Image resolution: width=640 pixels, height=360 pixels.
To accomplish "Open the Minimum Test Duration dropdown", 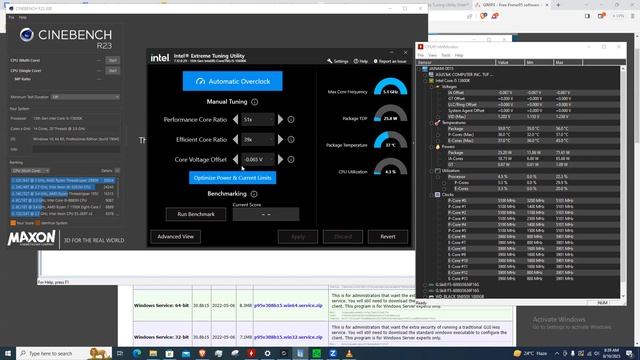I will tap(85, 97).
